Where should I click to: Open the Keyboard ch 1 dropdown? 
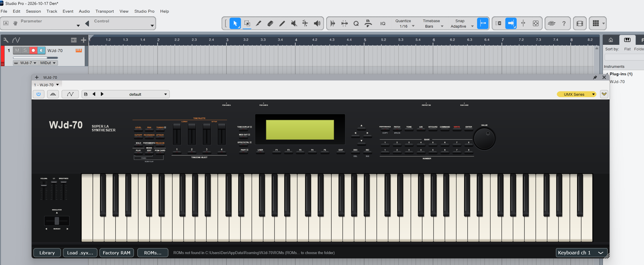582,253
